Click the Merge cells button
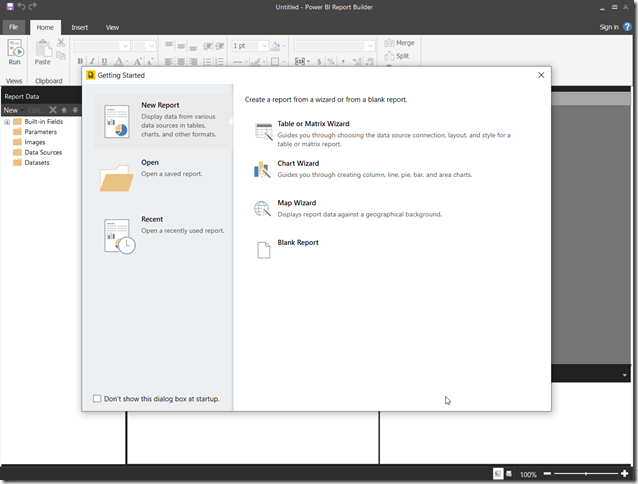This screenshot has height=484, width=638. pyautogui.click(x=399, y=43)
